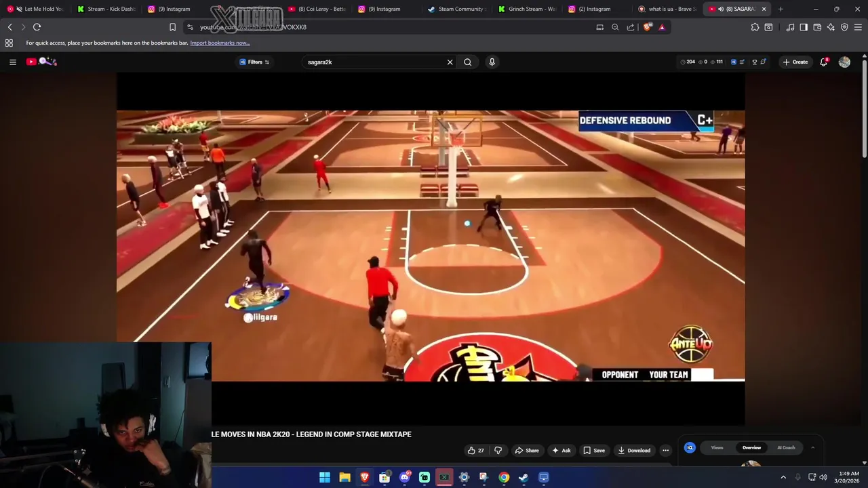Click the browser vertical scrollbar
Image resolution: width=868 pixels, height=488 pixels.
point(864,107)
